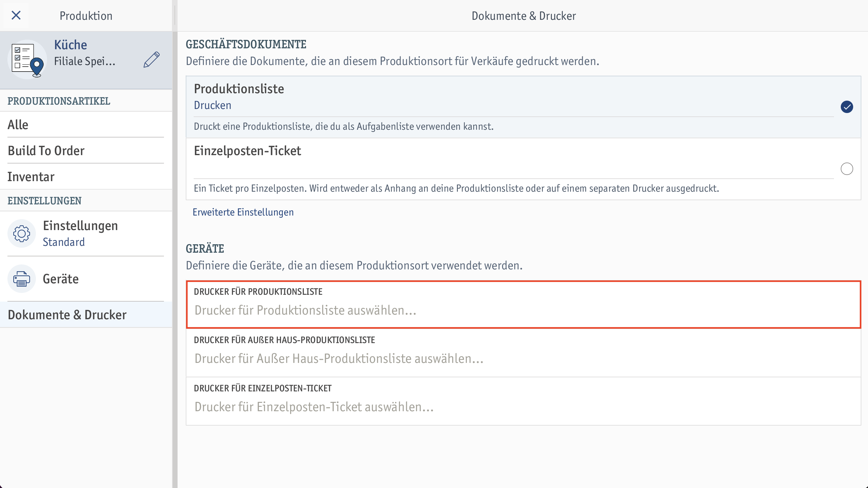Image resolution: width=868 pixels, height=488 pixels.
Task: Open the Geräte settings entry
Action: pyautogui.click(x=86, y=279)
